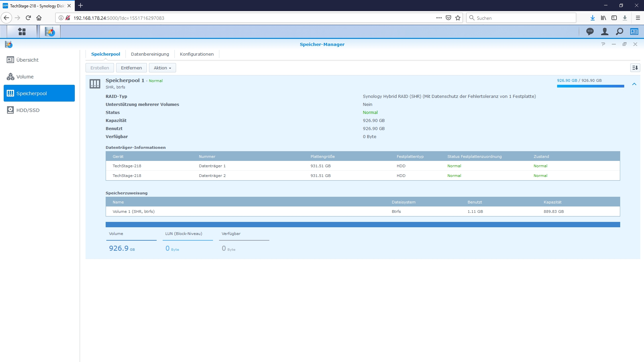Open the DSM main menu icon
The image size is (644, 362).
22,32
